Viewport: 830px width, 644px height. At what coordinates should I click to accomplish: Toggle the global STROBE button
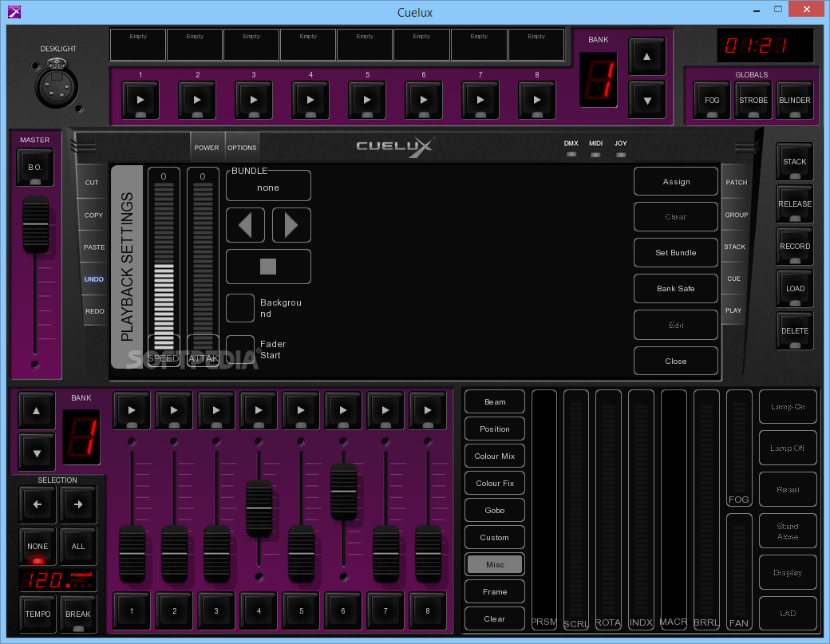753,100
